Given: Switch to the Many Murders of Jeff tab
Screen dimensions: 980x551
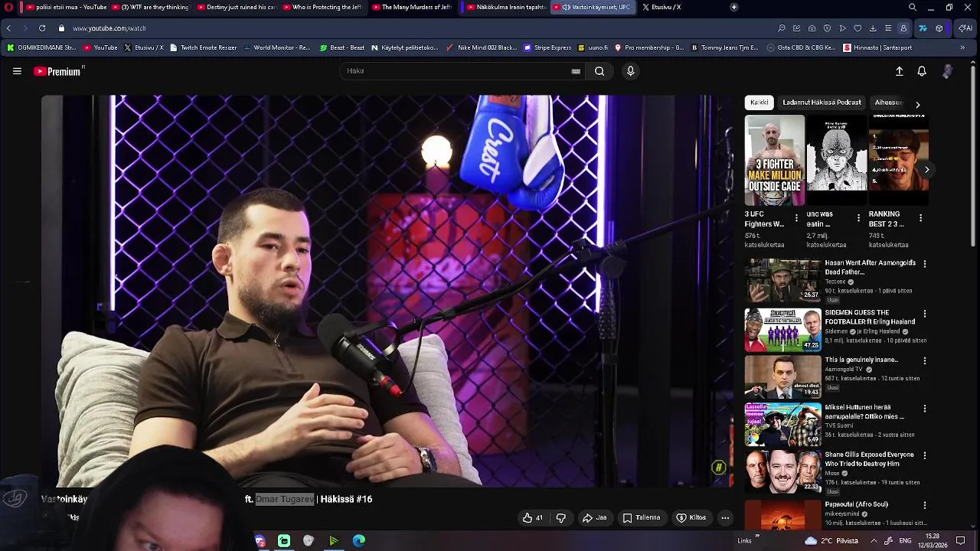Looking at the screenshot, I should click(x=412, y=7).
